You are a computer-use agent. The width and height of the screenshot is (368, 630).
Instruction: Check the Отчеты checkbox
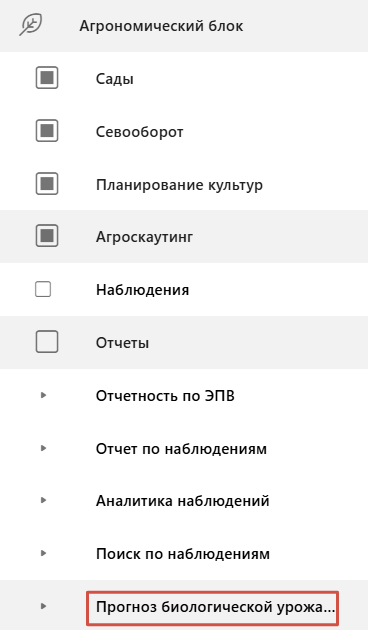pyautogui.click(x=47, y=342)
